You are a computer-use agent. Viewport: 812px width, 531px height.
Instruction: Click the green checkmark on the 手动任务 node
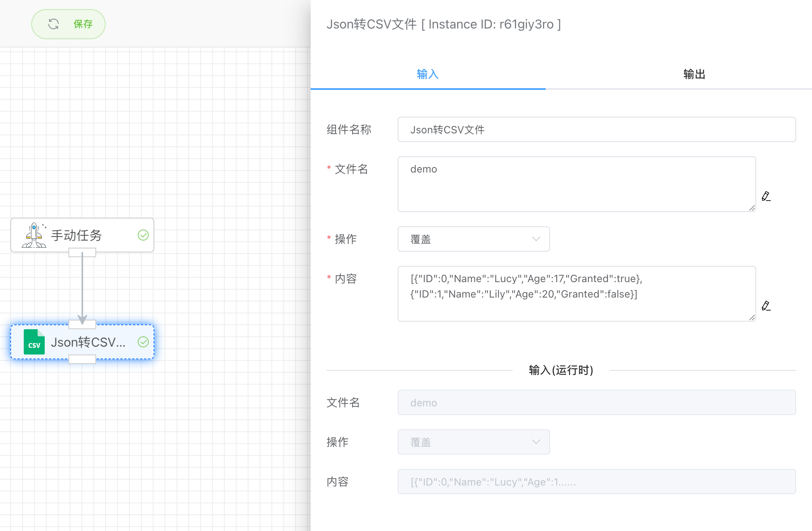click(143, 235)
